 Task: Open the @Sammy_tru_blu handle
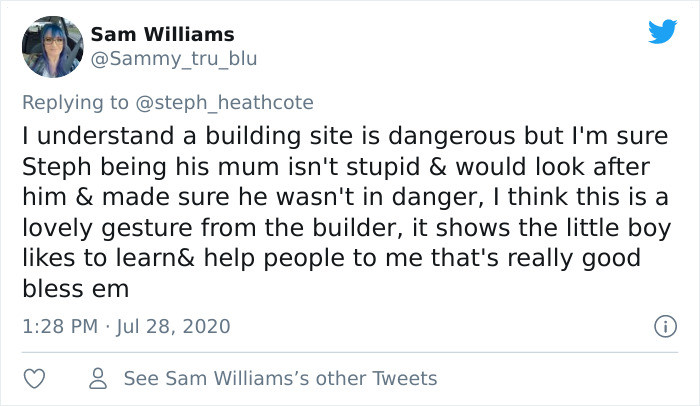pos(174,59)
